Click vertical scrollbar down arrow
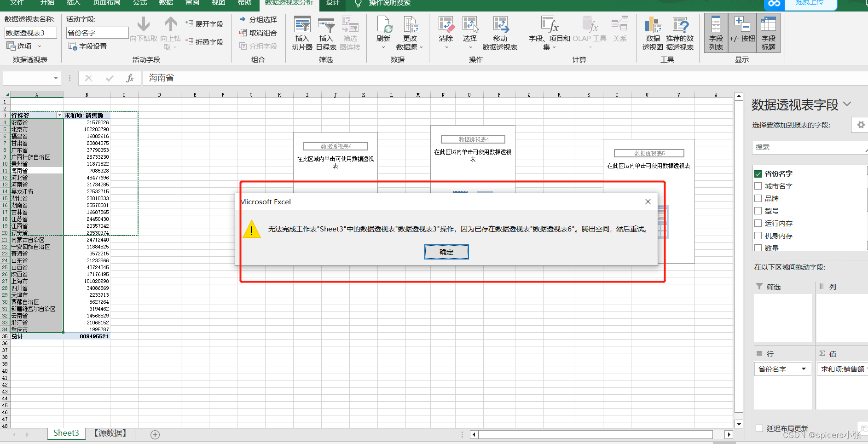 (739, 424)
